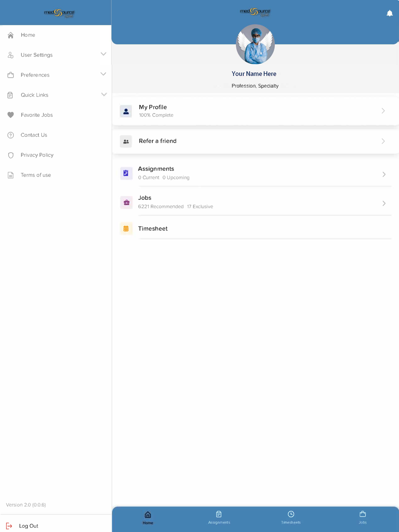
Task: Expand the Quick Links chevron
Action: point(104,95)
